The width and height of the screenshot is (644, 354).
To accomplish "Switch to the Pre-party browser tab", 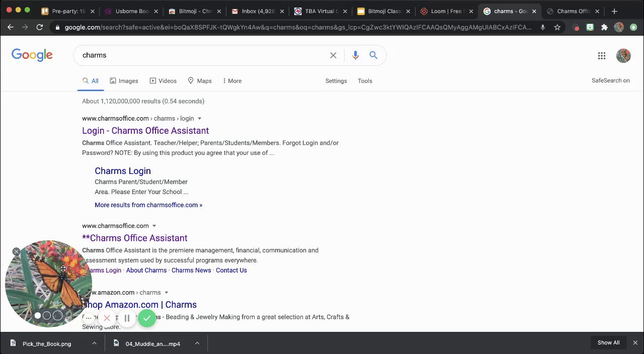I will coord(68,11).
